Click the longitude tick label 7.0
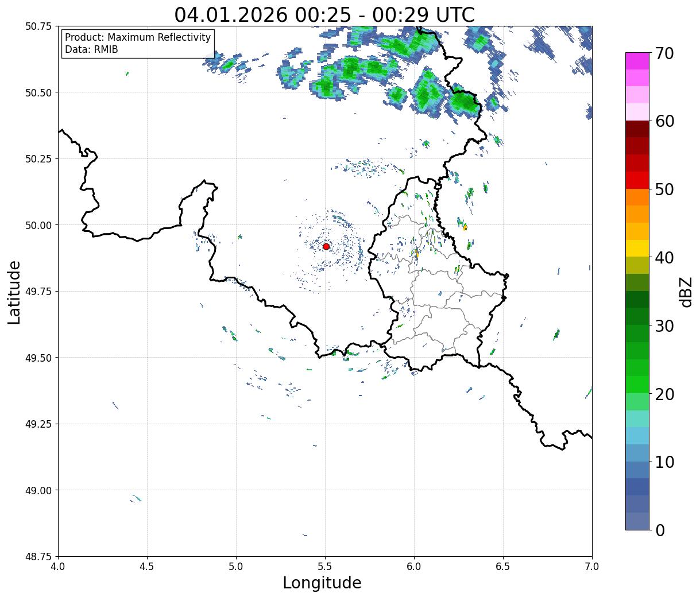The height and width of the screenshot is (597, 700). pos(592,567)
